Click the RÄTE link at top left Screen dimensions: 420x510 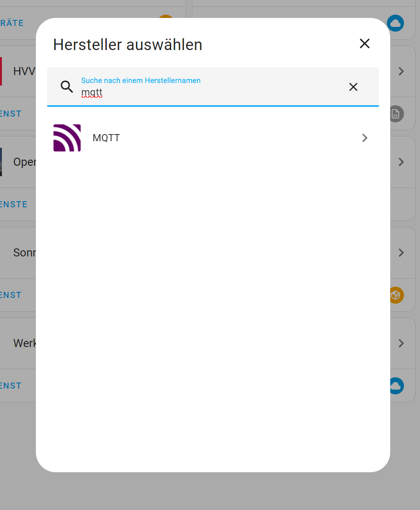point(12,23)
